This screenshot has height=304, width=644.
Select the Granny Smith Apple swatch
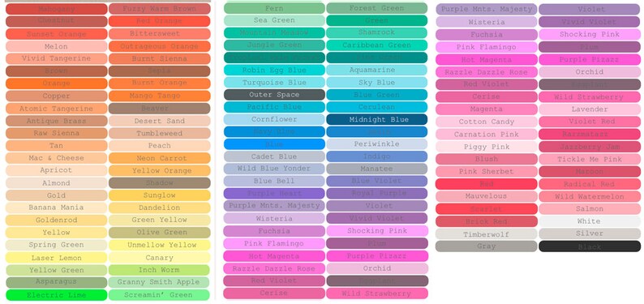(159, 282)
